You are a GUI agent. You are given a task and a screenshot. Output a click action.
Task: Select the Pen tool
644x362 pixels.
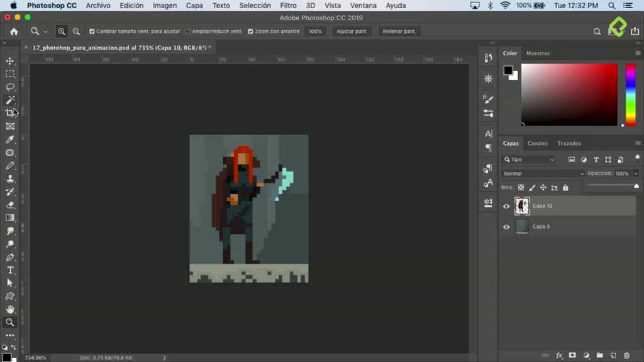[x=10, y=257]
